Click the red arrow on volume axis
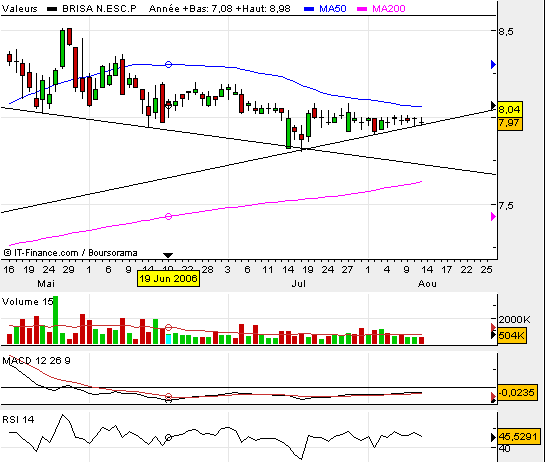The height and width of the screenshot is (462, 545). click(x=493, y=327)
